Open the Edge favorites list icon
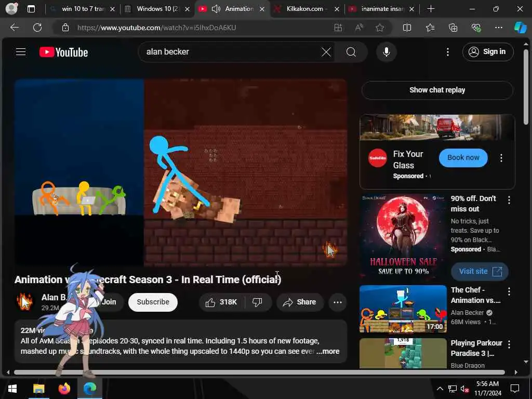 point(430,28)
